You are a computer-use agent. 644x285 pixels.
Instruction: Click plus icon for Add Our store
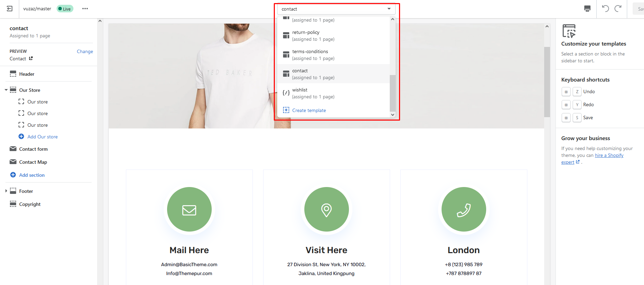coord(21,137)
